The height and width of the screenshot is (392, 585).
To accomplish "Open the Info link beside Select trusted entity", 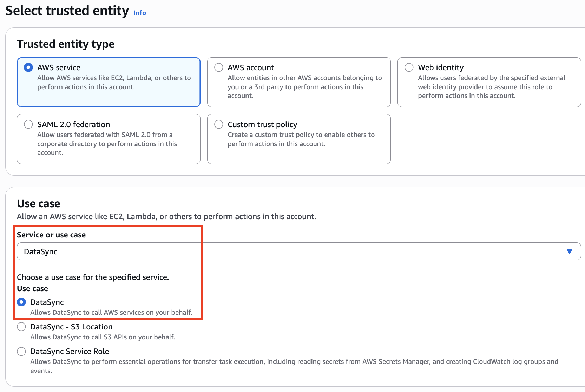I will point(140,13).
